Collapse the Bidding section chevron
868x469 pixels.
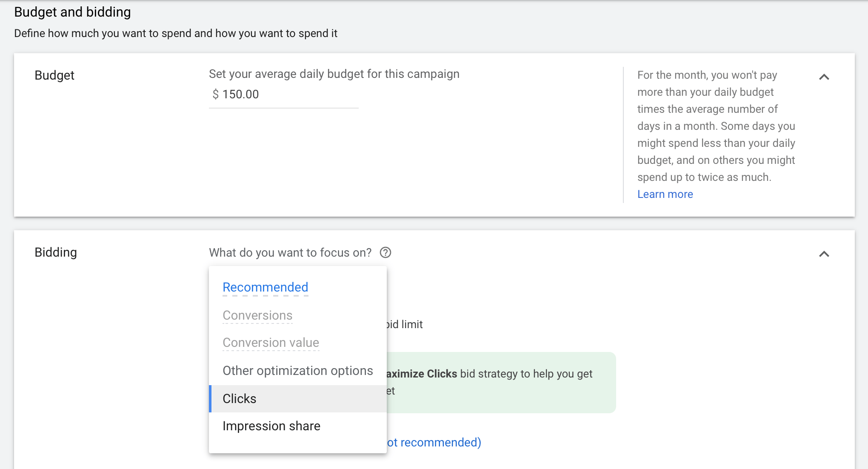tap(824, 254)
